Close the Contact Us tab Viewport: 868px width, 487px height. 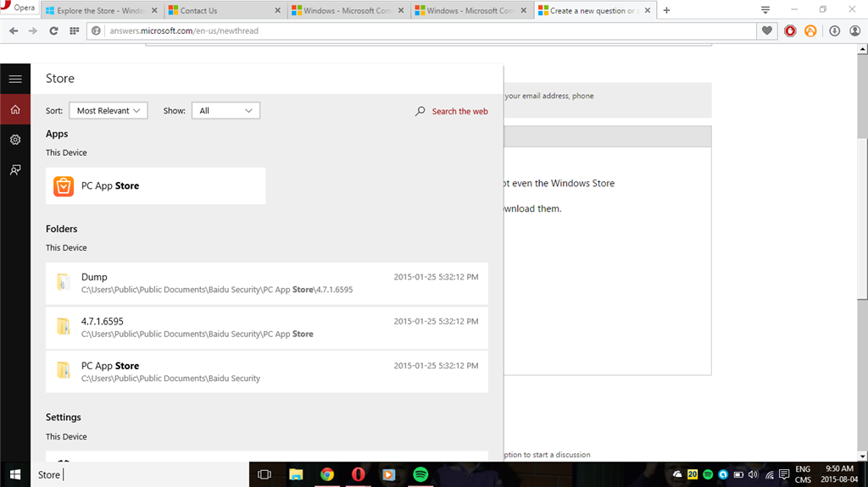pyautogui.click(x=278, y=10)
